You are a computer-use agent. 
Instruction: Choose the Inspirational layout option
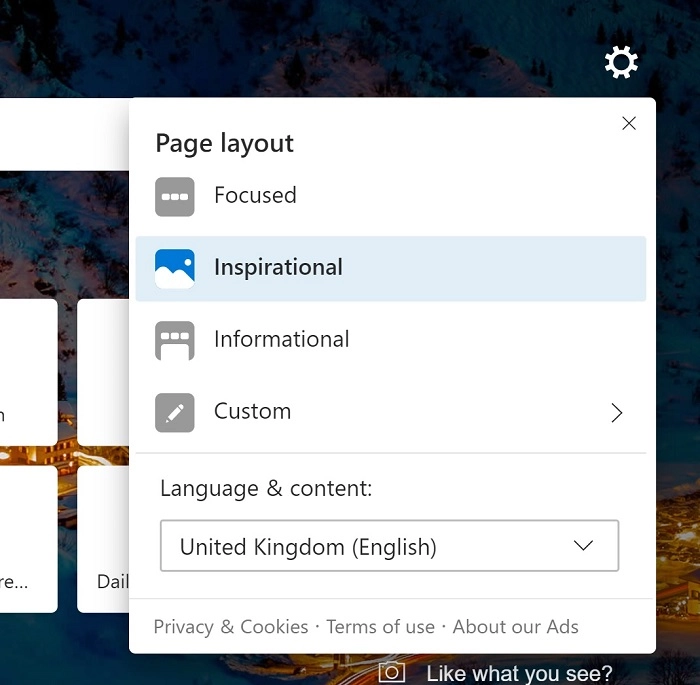pos(278,268)
